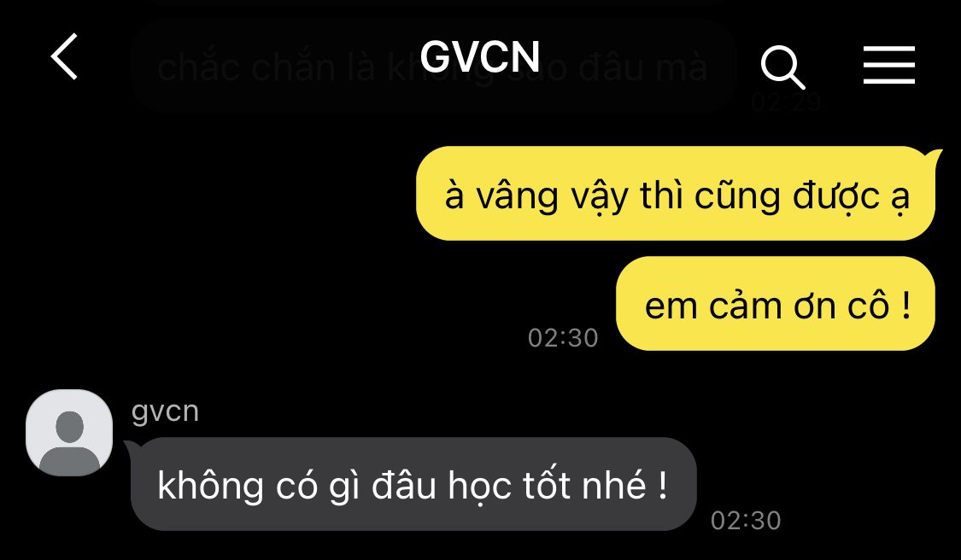Click "vâng" in the first yellow bubble
Image resolution: width=961 pixels, height=560 pixels.
(518, 197)
